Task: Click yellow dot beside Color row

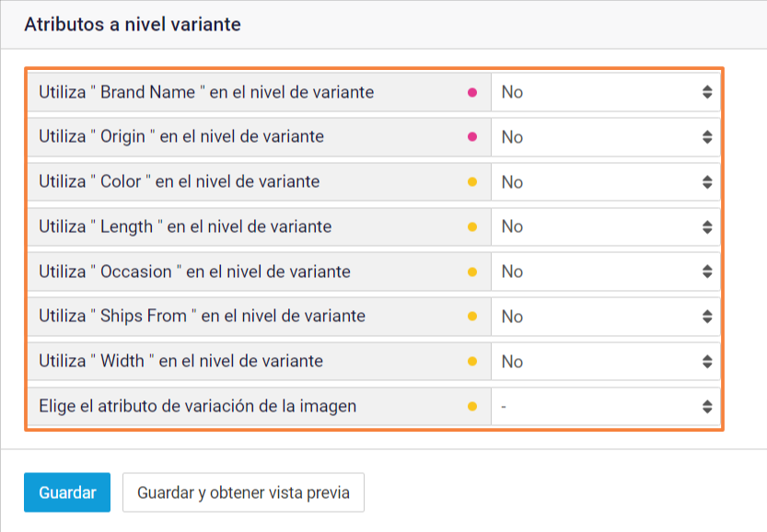Action: click(472, 182)
